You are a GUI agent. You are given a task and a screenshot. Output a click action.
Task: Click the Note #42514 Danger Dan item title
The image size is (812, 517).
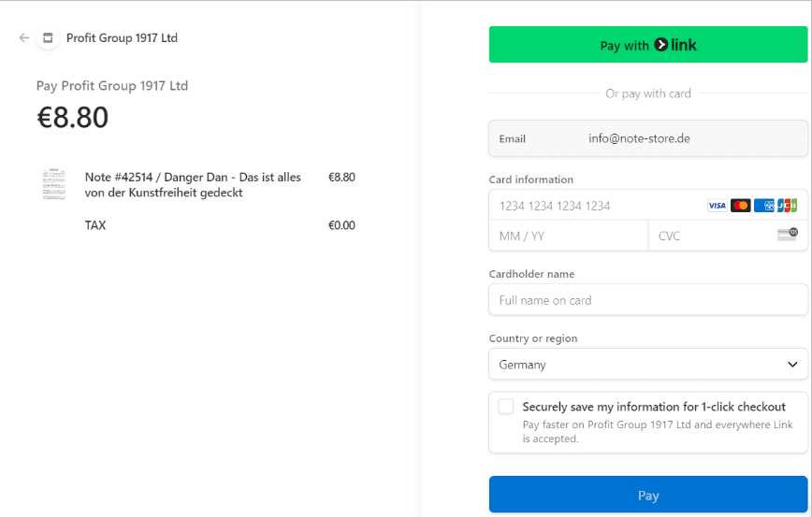pyautogui.click(x=194, y=184)
